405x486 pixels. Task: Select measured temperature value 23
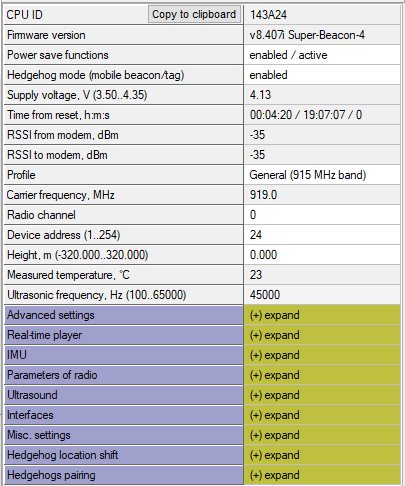pyautogui.click(x=322, y=275)
